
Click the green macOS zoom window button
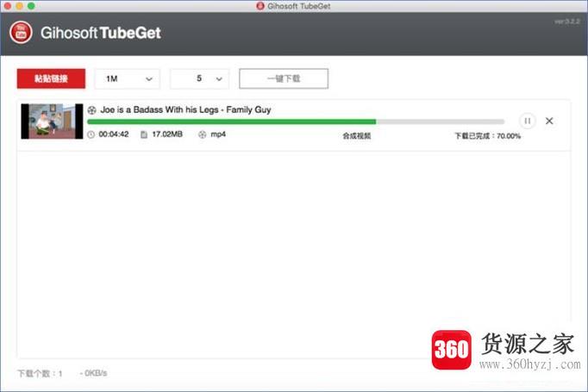(32, 6)
